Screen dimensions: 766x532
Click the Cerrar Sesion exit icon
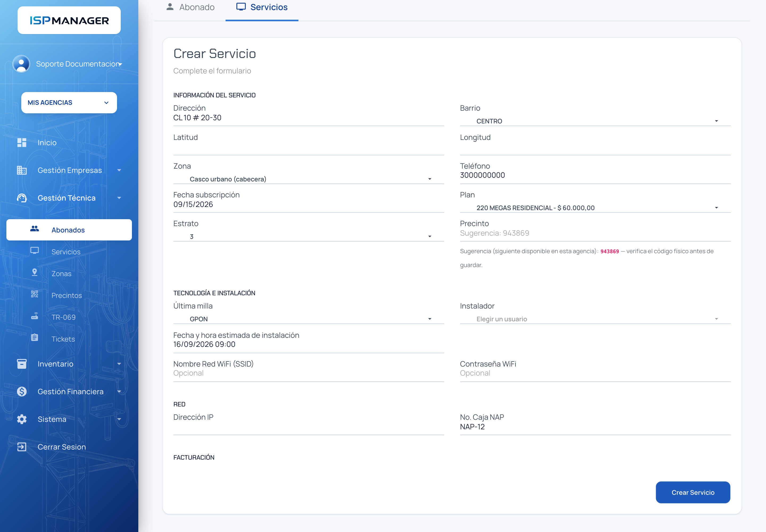click(x=22, y=447)
